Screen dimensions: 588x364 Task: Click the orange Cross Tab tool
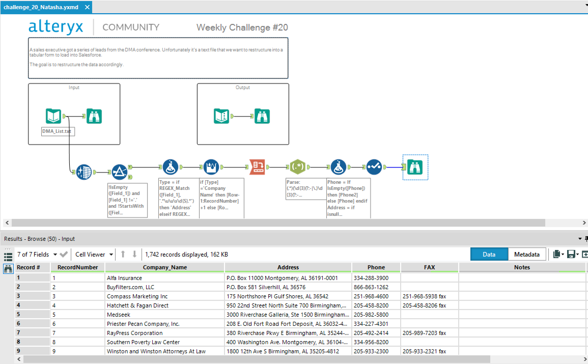pos(257,167)
